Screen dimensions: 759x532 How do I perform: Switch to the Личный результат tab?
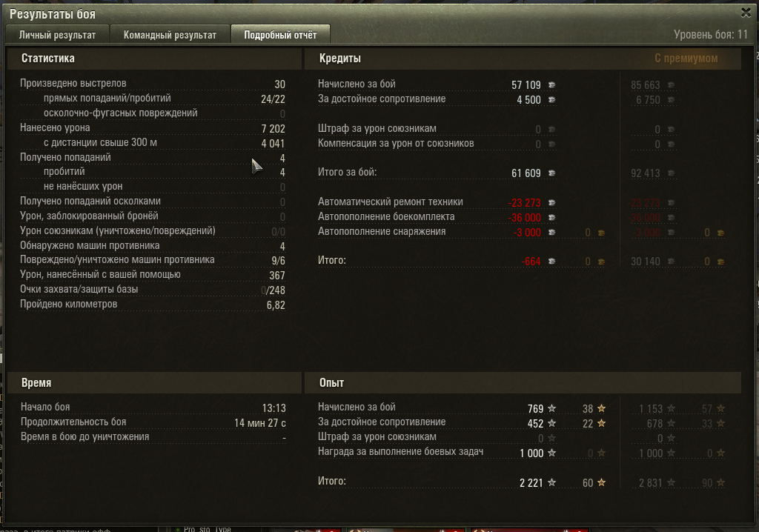click(58, 34)
